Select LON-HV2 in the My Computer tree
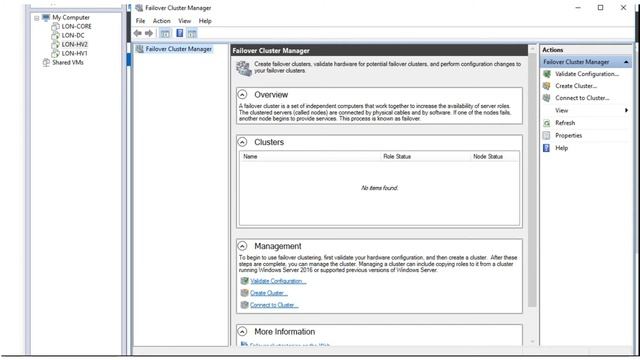The width and height of the screenshot is (640, 360). click(74, 44)
